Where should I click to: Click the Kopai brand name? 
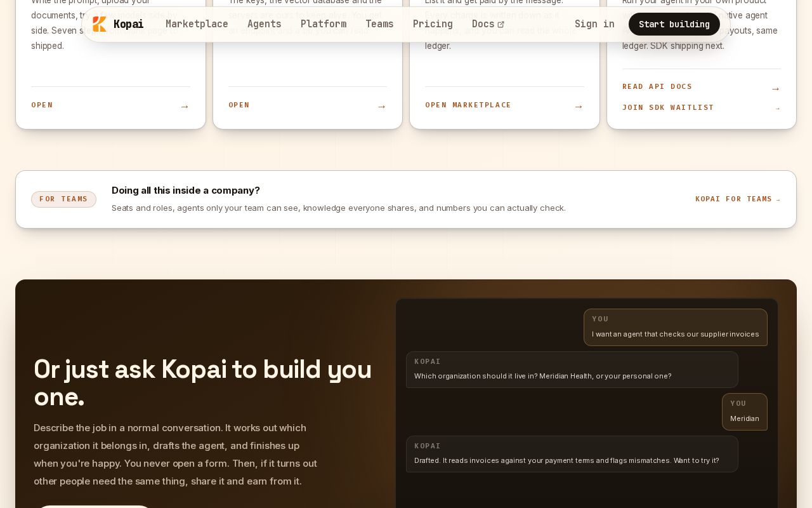click(129, 24)
